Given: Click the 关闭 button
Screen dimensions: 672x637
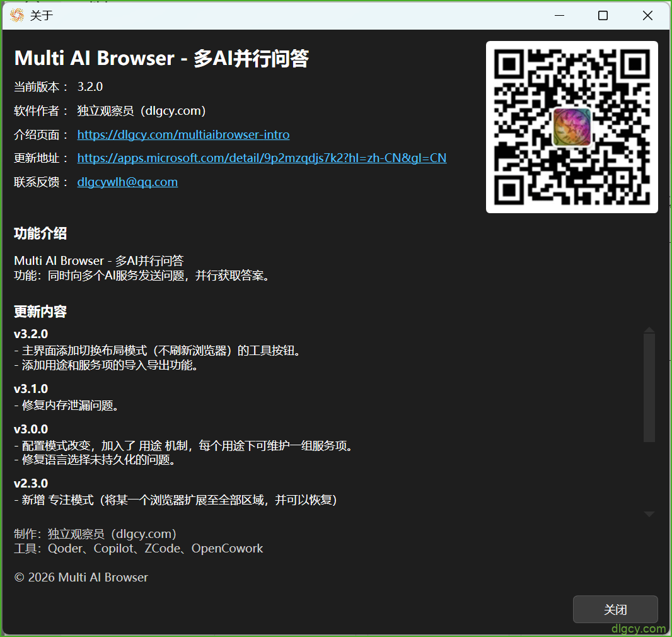Looking at the screenshot, I should coord(615,609).
